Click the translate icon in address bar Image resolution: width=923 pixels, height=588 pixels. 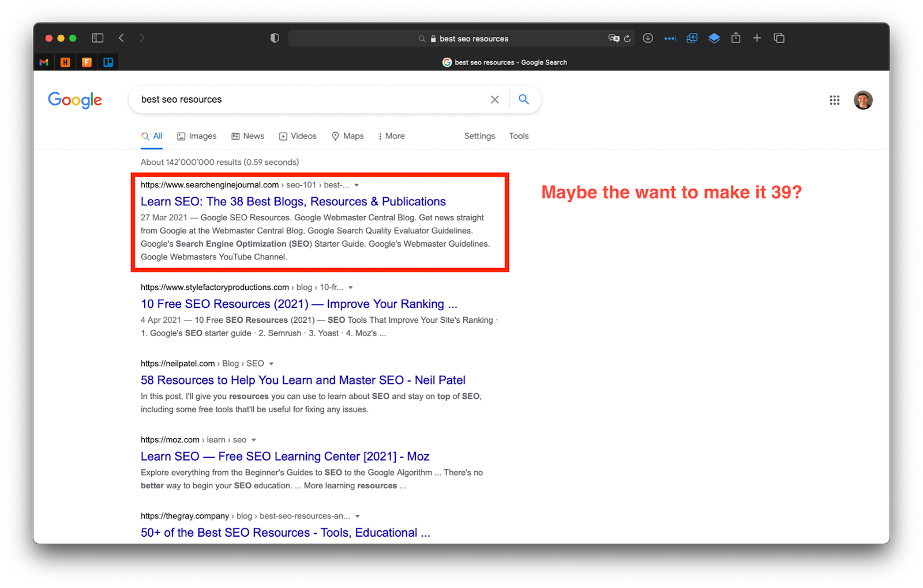(614, 39)
